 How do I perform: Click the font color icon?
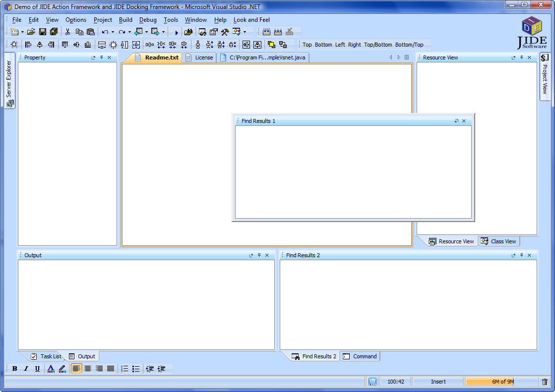coord(51,369)
